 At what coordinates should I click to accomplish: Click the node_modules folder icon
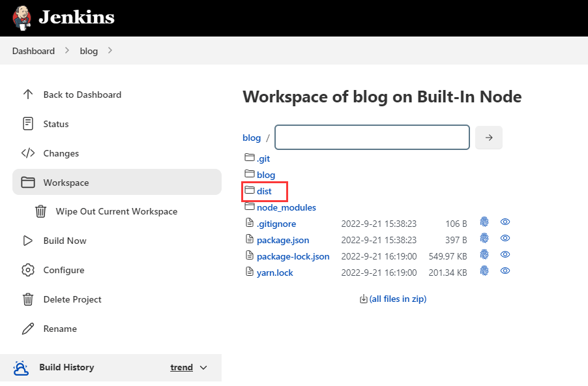pos(250,206)
